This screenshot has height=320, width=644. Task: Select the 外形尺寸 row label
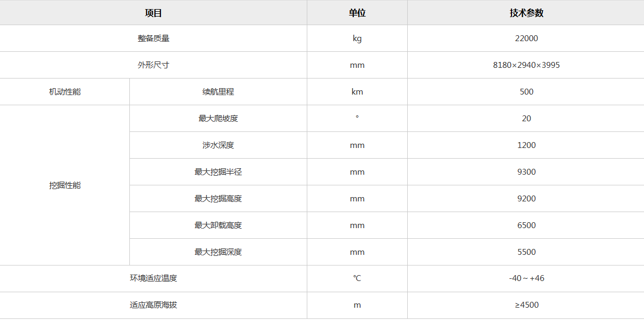pos(153,65)
